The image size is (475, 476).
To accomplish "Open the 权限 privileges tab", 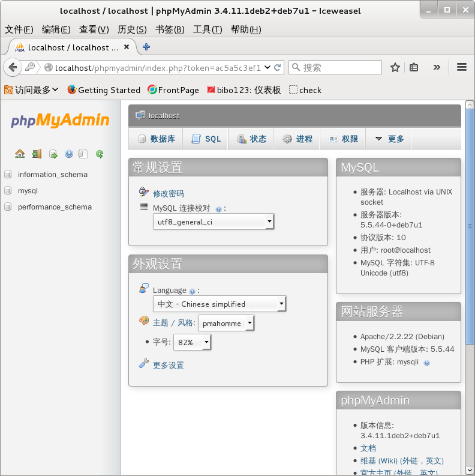I will (344, 139).
